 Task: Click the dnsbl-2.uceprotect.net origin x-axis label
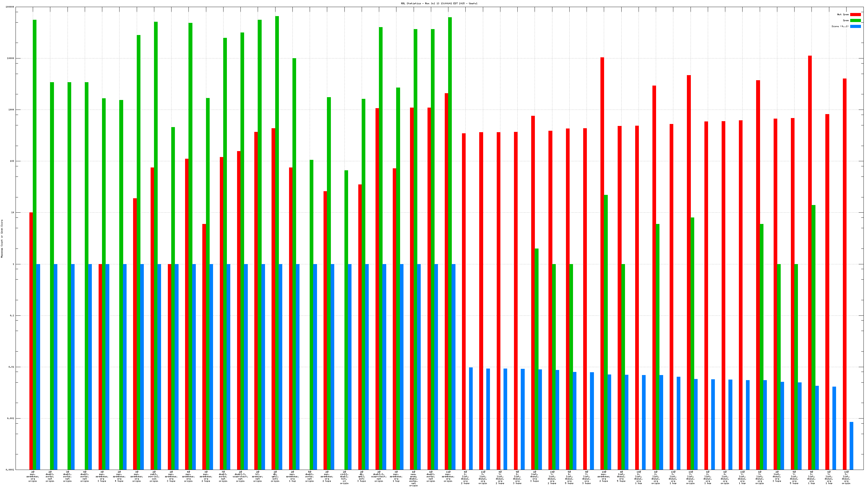pyautogui.click(x=379, y=476)
